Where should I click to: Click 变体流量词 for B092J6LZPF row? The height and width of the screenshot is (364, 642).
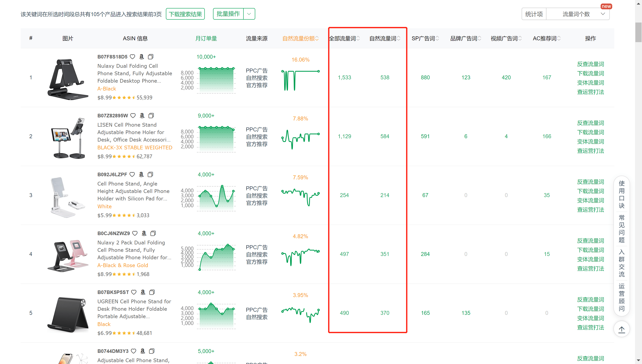coord(590,201)
